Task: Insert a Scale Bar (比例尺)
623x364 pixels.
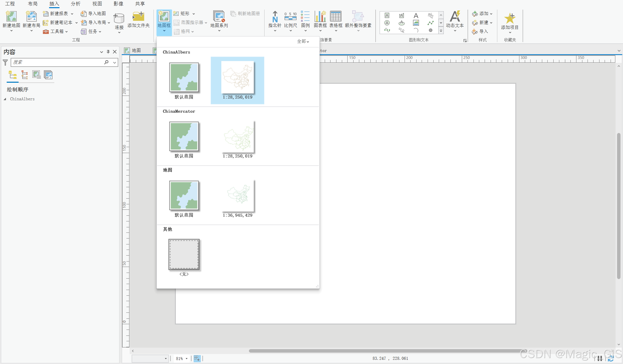Action: (290, 17)
